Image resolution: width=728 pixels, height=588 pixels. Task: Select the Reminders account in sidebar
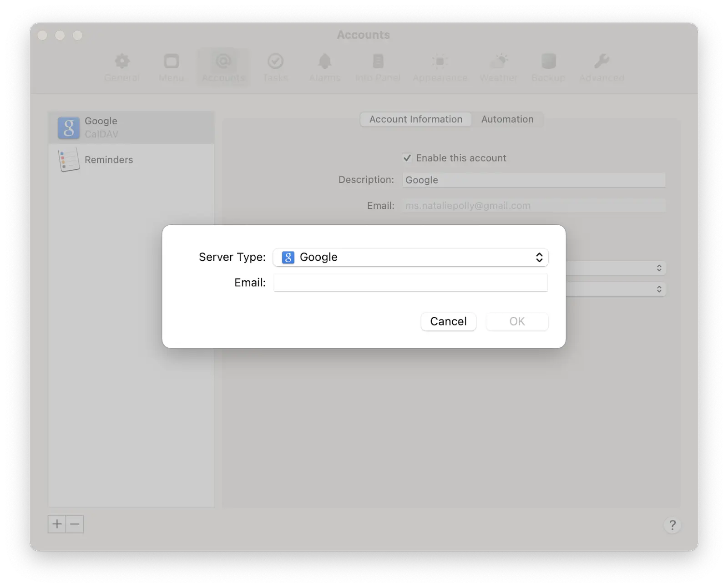click(131, 160)
